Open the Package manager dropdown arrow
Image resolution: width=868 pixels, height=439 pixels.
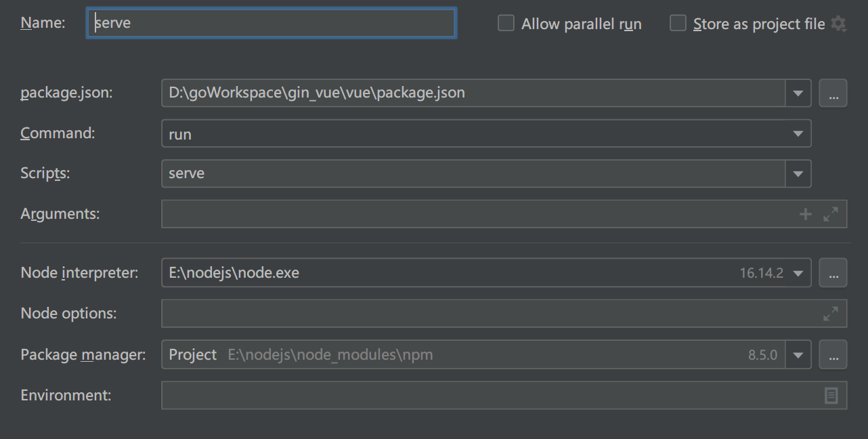click(798, 354)
